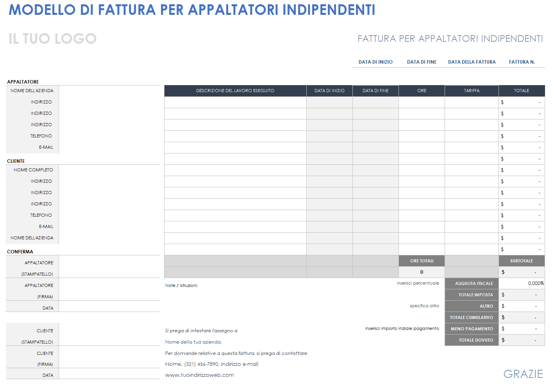Viewport: 554px width, 392px height.
Task: Click the E-MAIL field under APPALTATORE
Action: (x=109, y=147)
